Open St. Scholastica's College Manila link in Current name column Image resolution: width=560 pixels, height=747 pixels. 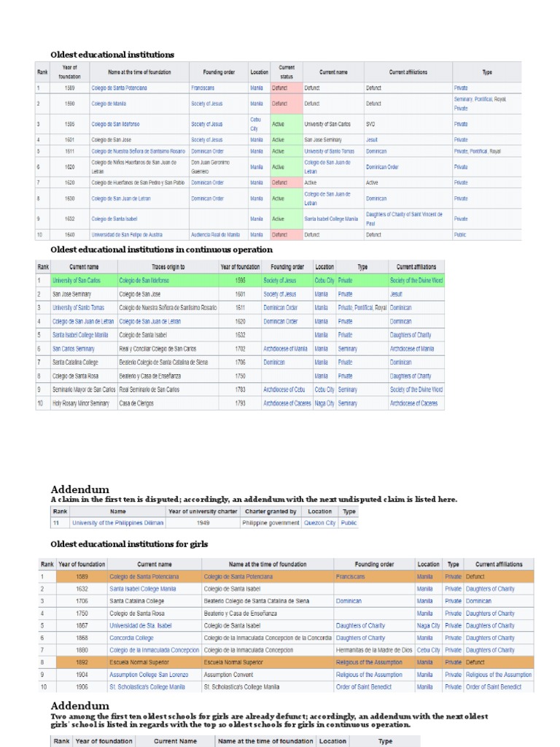[x=147, y=687]
